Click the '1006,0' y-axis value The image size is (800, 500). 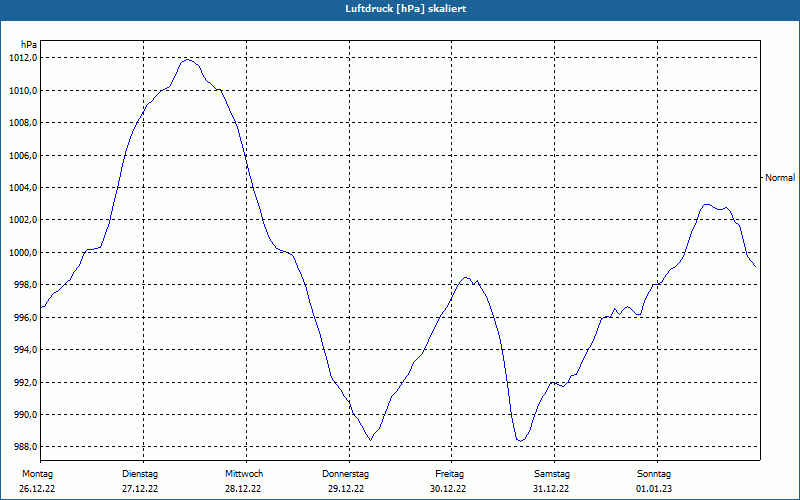coord(23,155)
